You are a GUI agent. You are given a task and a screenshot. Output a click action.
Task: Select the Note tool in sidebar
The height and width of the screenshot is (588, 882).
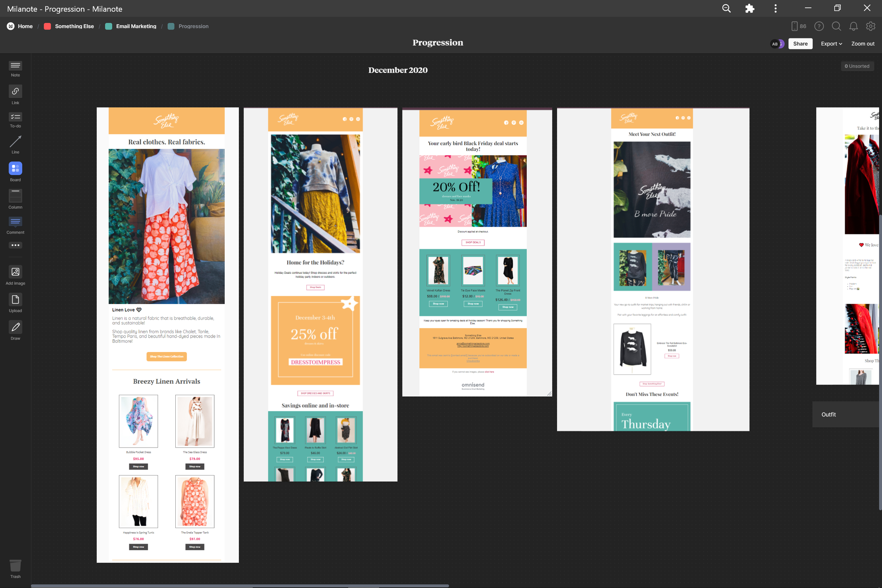point(16,69)
